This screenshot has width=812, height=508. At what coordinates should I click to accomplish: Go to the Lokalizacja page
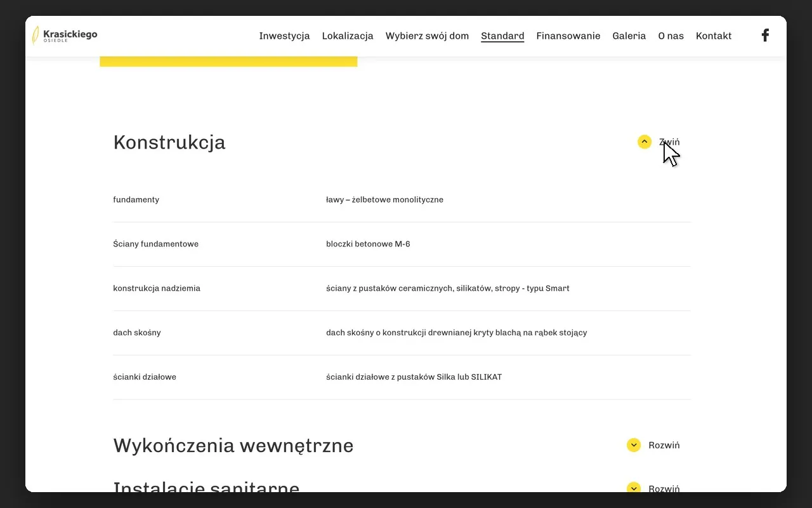[348, 36]
